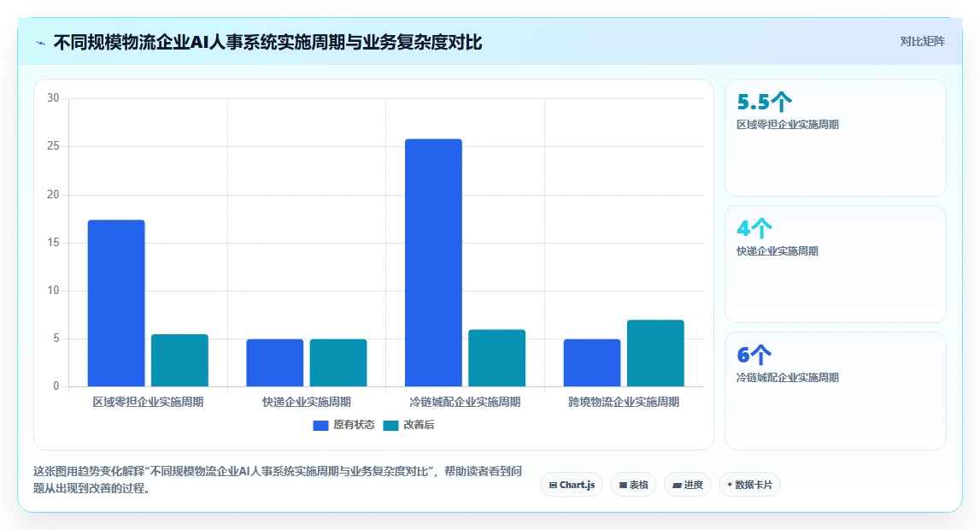Click card label 冷链城配企业实施周期 under 6个
This screenshot has width=980, height=530.
(x=788, y=378)
